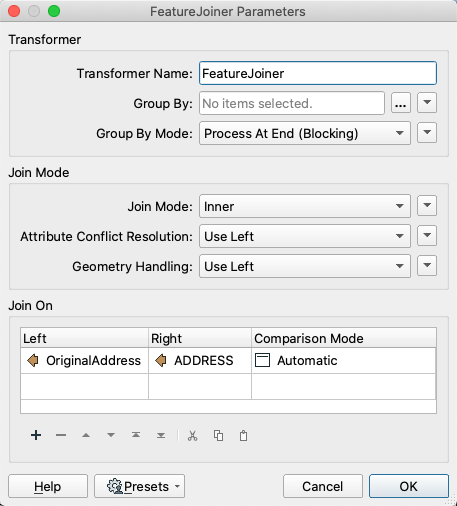Remove selected join row with minus icon
The height and width of the screenshot is (506, 457).
click(61, 435)
